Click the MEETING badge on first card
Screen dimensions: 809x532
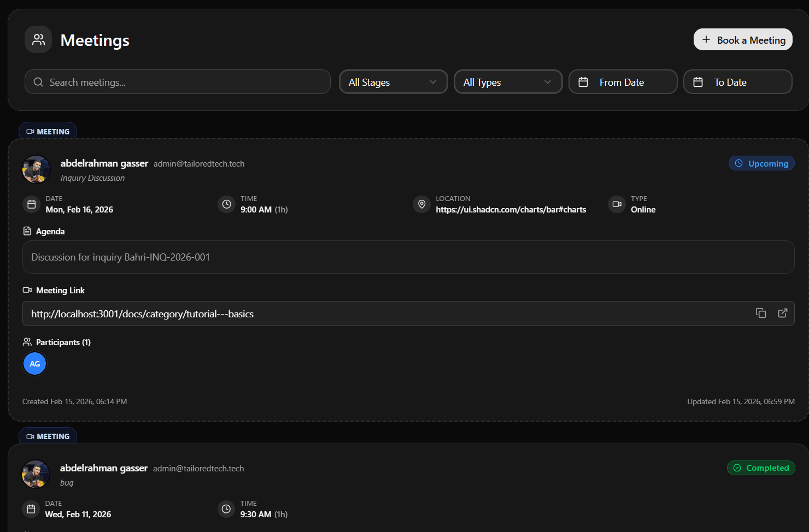pyautogui.click(x=48, y=131)
